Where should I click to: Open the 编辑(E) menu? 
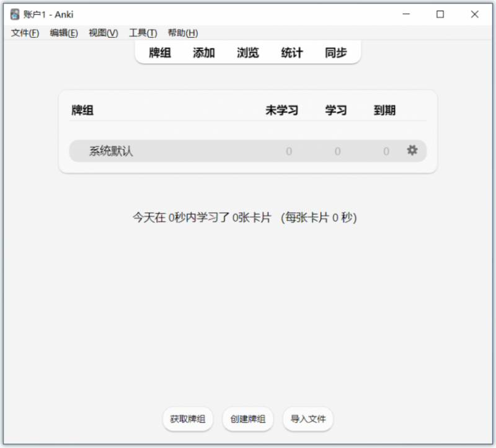pyautogui.click(x=64, y=33)
